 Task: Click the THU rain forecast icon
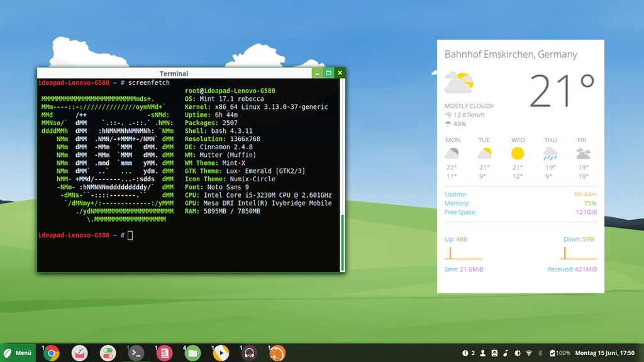coord(550,154)
